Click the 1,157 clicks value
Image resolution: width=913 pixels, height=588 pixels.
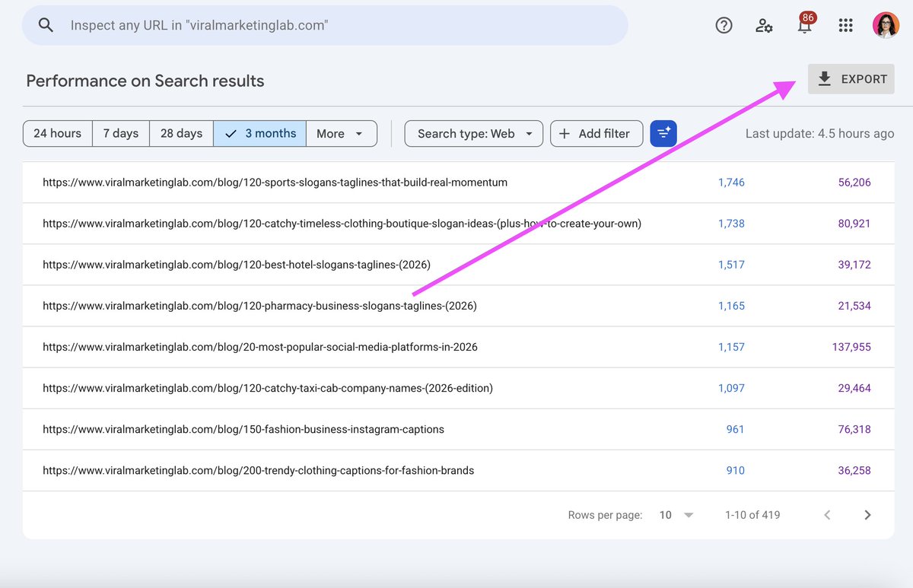731,347
